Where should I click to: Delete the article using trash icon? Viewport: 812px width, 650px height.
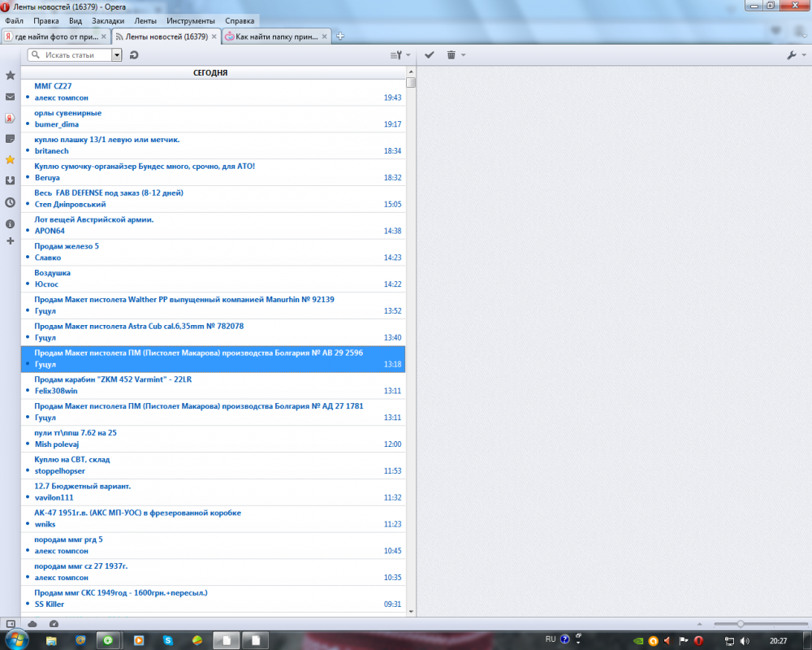click(x=451, y=54)
